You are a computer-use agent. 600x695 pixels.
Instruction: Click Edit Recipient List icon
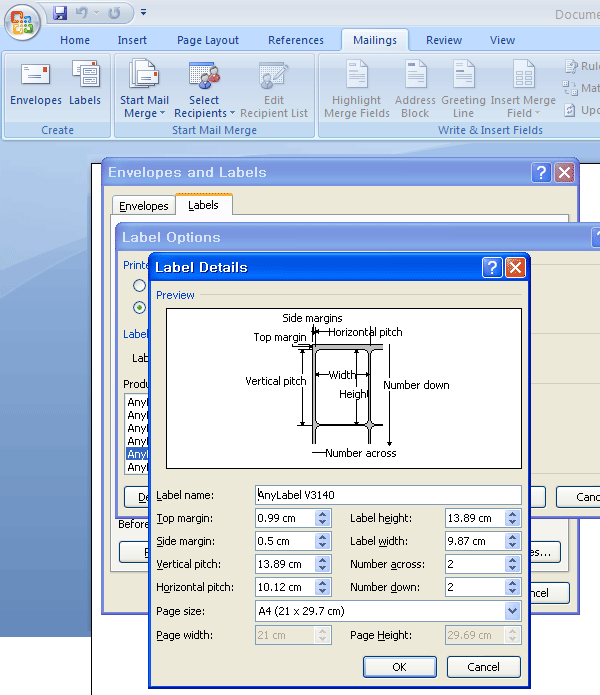click(273, 75)
